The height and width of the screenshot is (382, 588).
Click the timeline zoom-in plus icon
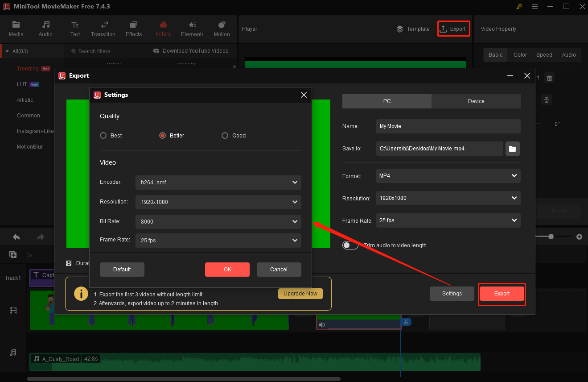[x=579, y=237]
